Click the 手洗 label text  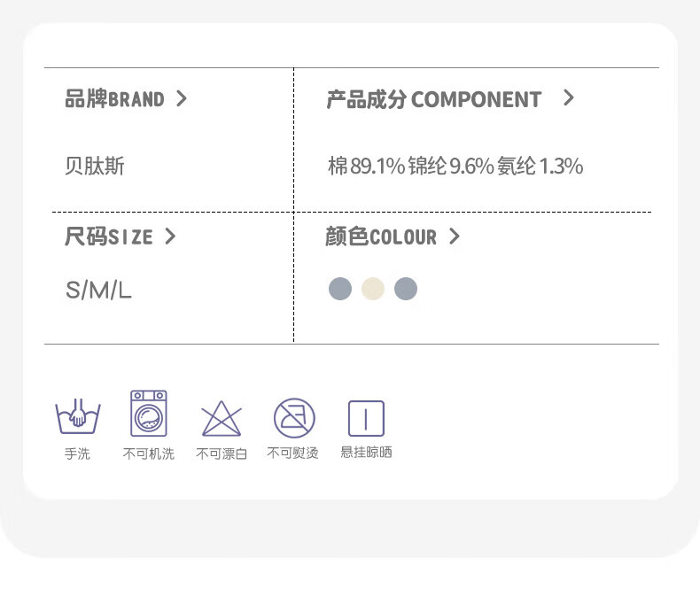click(x=77, y=454)
